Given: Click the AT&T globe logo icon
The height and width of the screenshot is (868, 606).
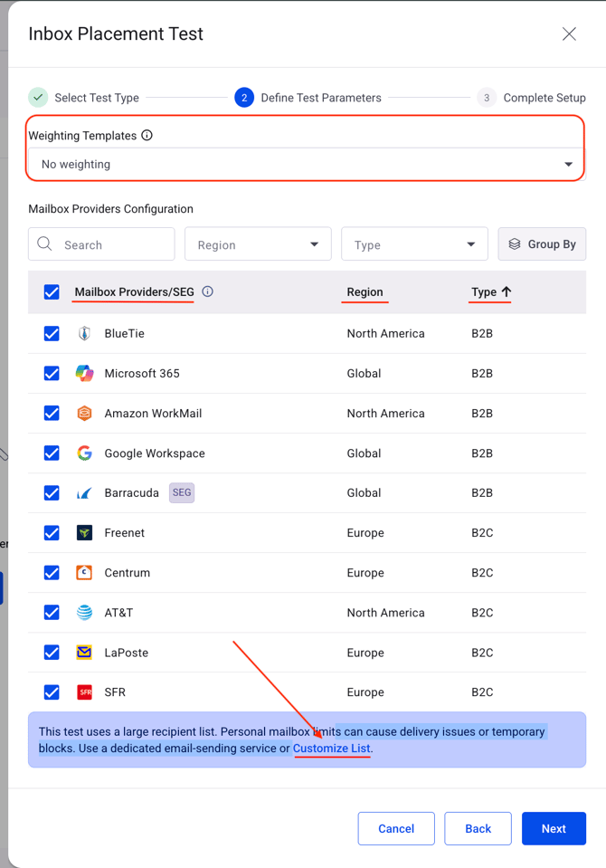Looking at the screenshot, I should 84,612.
